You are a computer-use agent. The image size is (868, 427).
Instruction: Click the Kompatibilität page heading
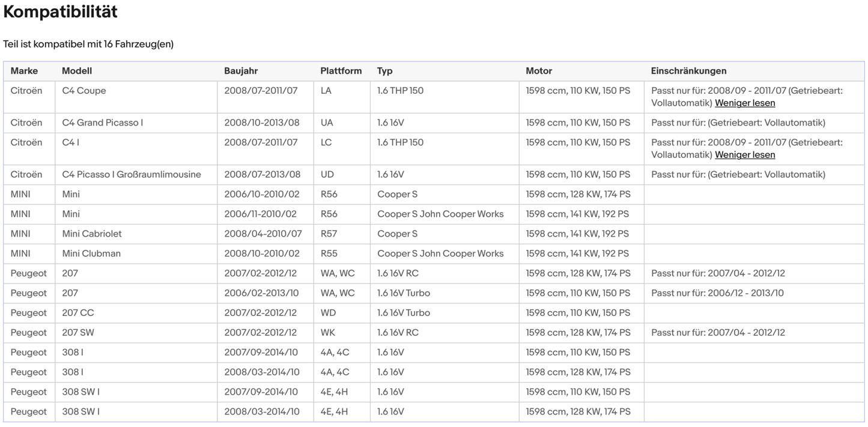point(60,11)
